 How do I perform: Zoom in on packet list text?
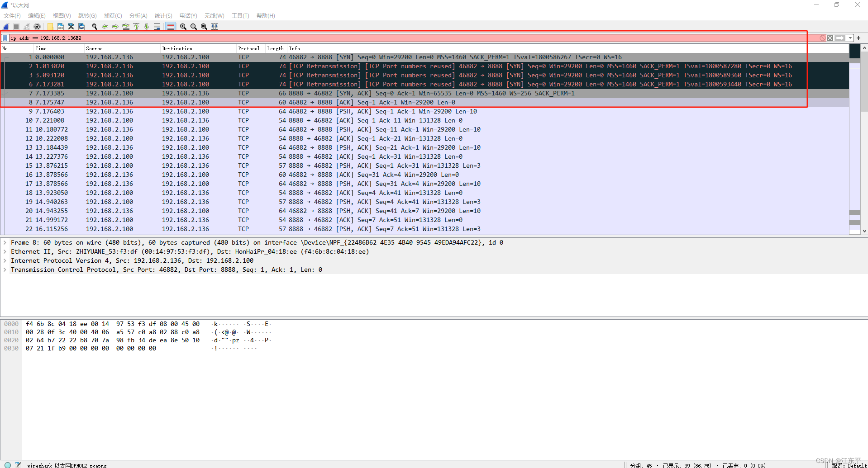click(x=182, y=26)
